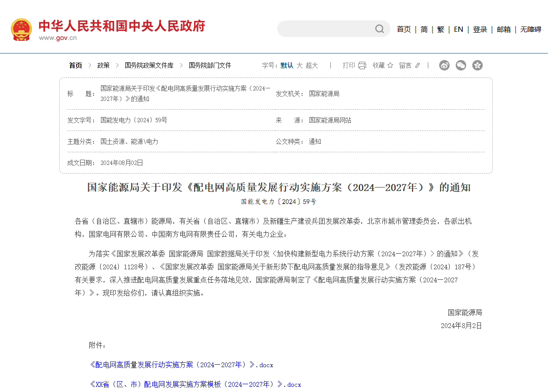
Task: Click the favorite star icon beside 收藏
Action: coord(390,65)
